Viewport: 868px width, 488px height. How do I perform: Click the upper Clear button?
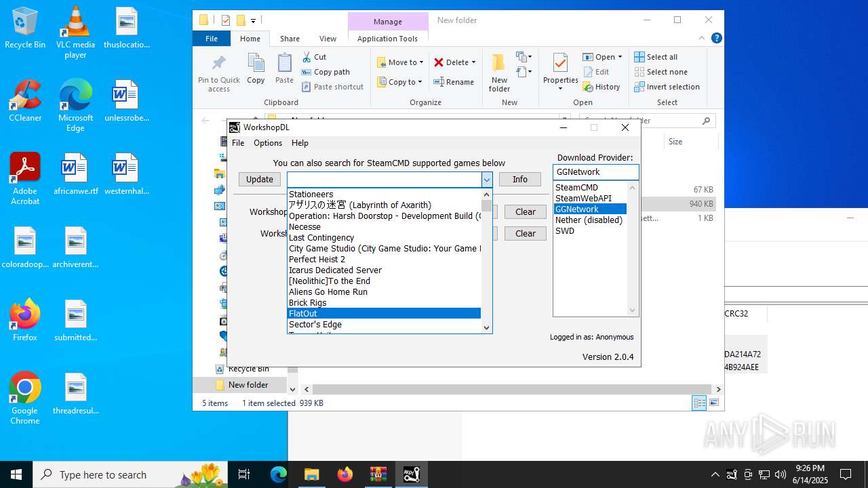tap(526, 212)
